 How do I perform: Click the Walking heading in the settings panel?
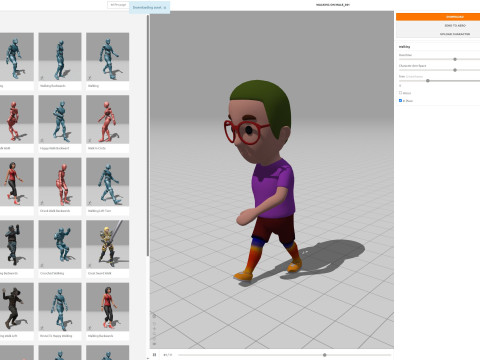click(x=404, y=47)
